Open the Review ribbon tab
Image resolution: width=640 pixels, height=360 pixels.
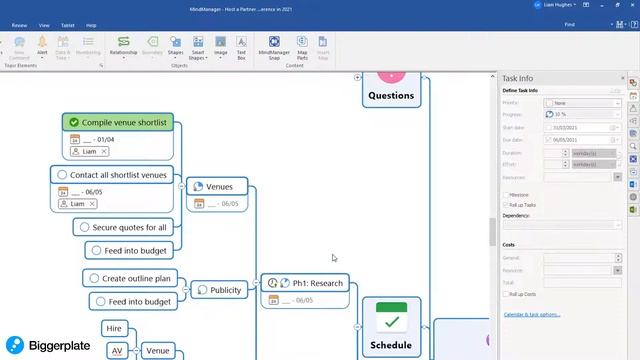19,25
